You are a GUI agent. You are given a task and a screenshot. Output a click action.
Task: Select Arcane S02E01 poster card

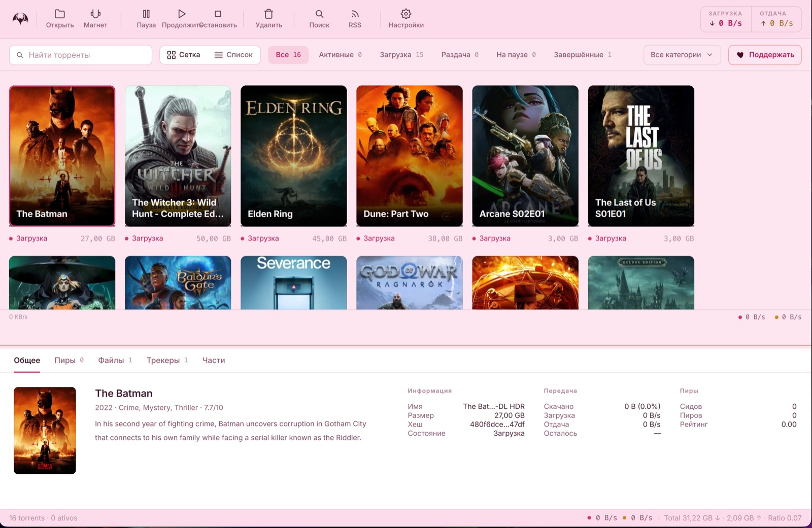[x=525, y=156]
